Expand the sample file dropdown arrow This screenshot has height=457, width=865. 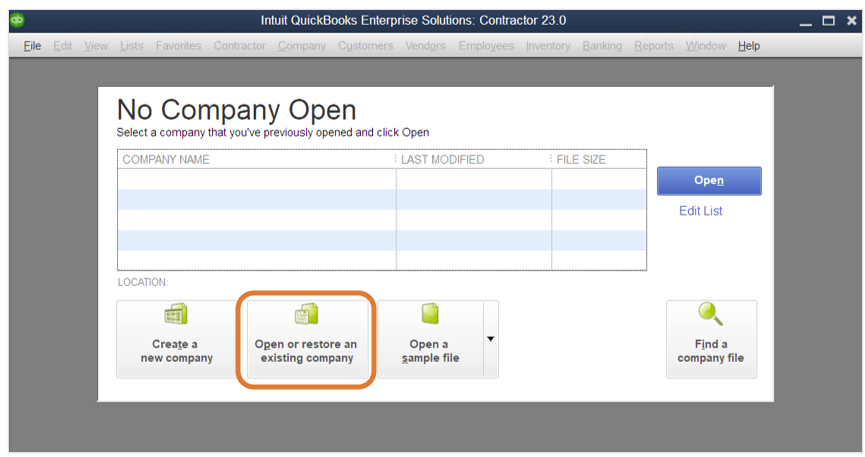[490, 339]
